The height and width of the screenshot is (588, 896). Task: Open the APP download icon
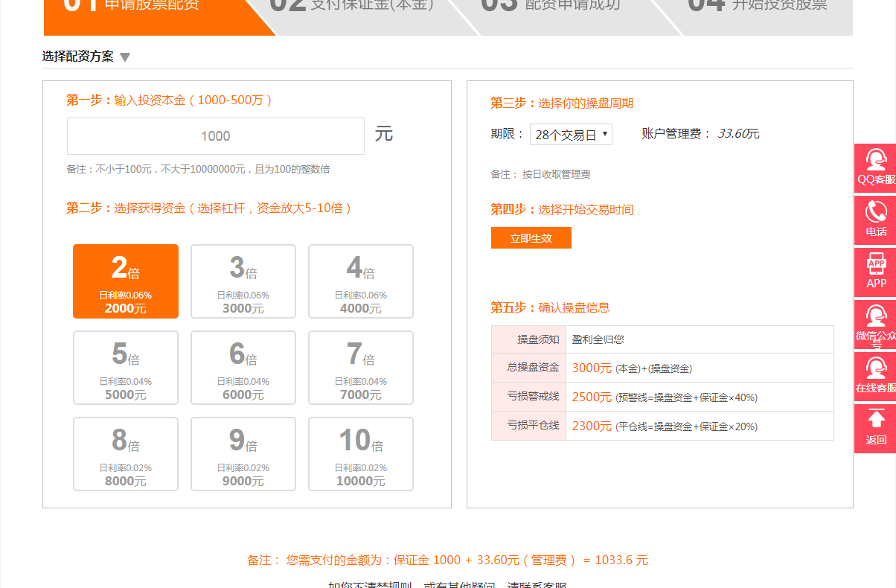click(x=876, y=272)
